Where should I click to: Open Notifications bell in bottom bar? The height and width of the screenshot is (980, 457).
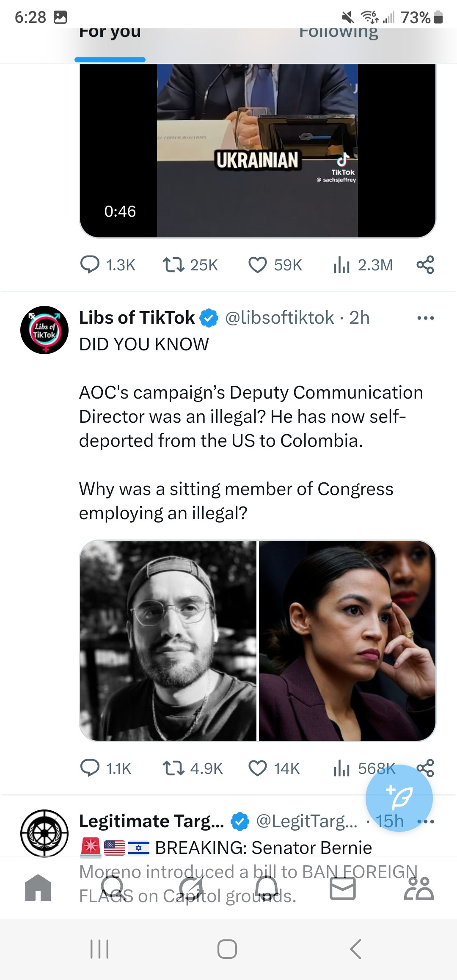[267, 888]
